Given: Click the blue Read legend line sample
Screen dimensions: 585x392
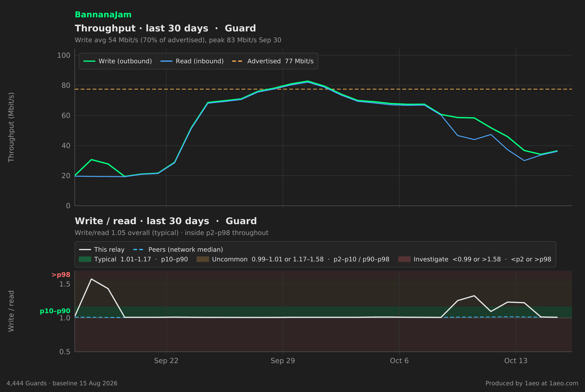Looking at the screenshot, I should pyautogui.click(x=167, y=61).
